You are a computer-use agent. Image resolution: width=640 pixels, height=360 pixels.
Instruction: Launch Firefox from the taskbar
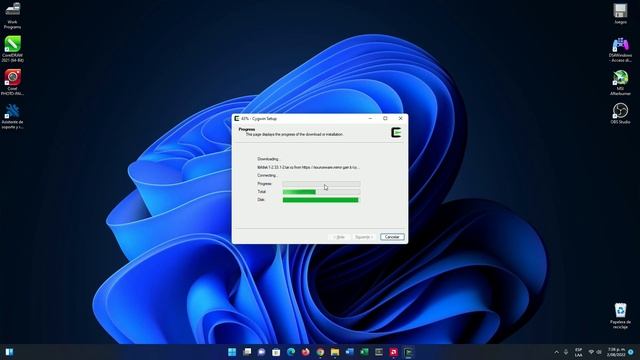(306, 352)
